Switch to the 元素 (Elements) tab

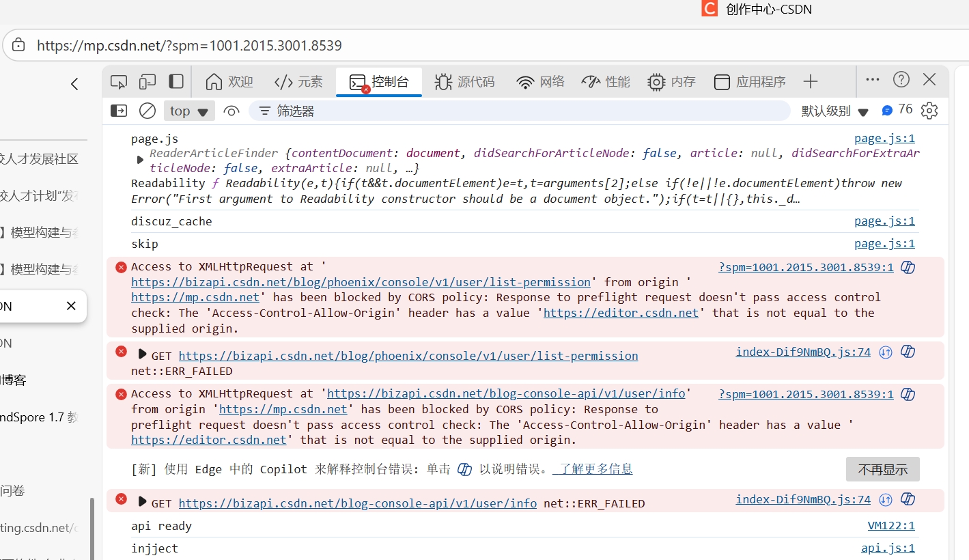pyautogui.click(x=298, y=82)
